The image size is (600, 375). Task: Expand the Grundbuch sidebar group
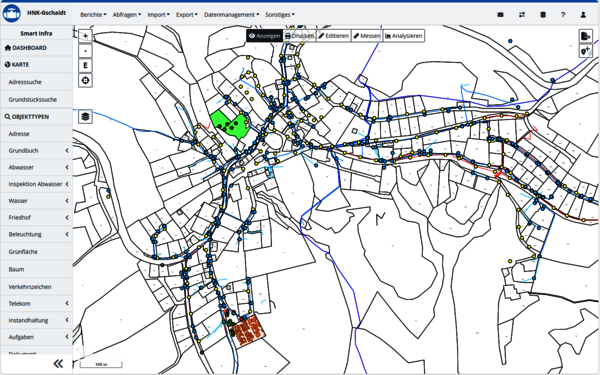tap(36, 150)
